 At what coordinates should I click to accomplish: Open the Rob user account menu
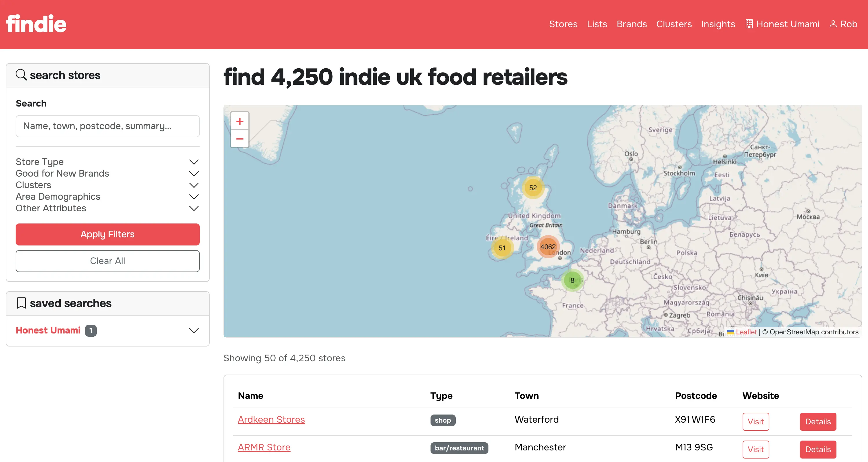tap(843, 24)
